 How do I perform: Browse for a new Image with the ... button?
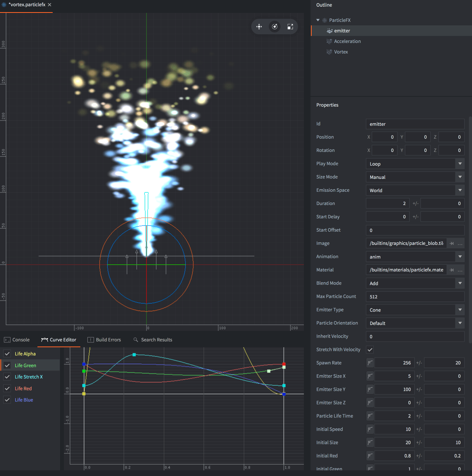(461, 243)
